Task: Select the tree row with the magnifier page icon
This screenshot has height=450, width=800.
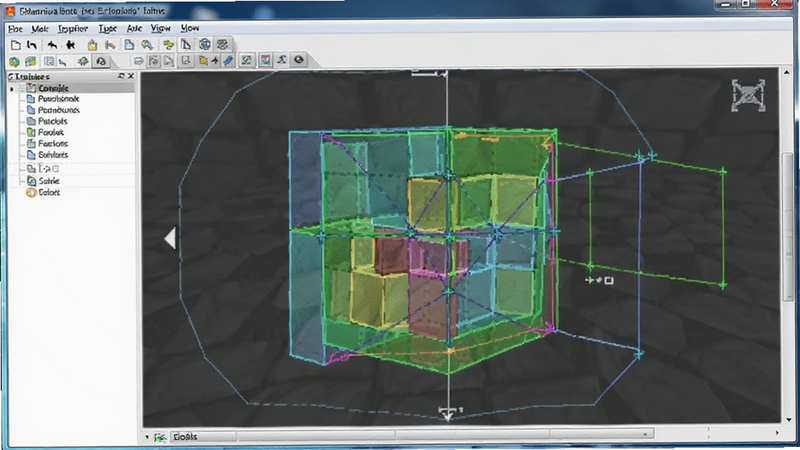Action: pyautogui.click(x=43, y=181)
